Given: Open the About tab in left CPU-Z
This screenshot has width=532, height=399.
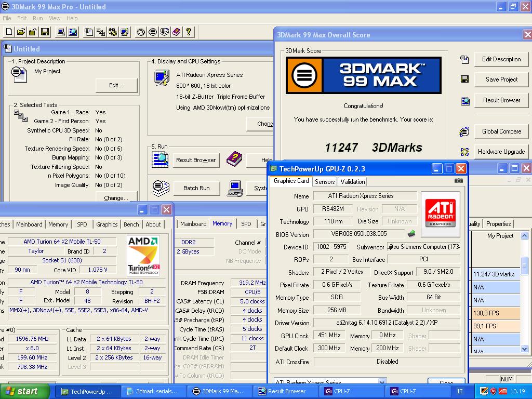Looking at the screenshot, I should [153, 224].
